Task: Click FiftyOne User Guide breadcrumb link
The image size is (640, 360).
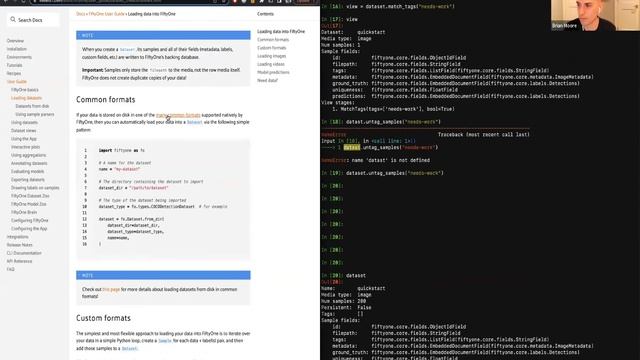Action: click(x=107, y=14)
